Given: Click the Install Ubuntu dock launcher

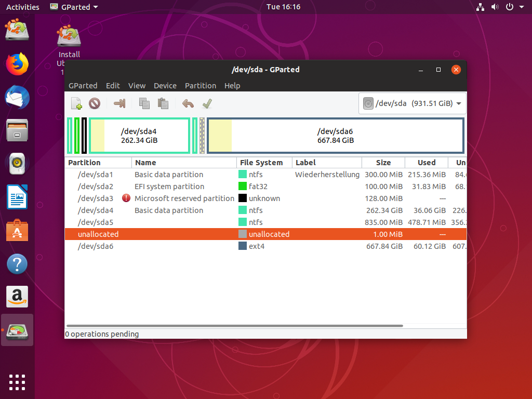Looking at the screenshot, I should tap(17, 31).
